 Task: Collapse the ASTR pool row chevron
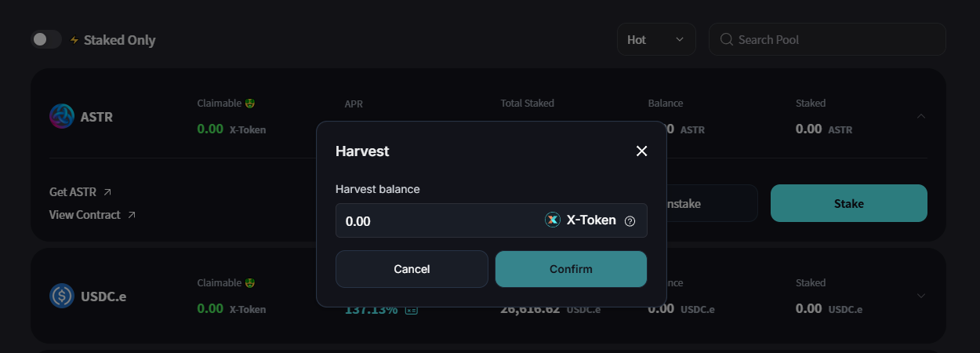(x=921, y=116)
